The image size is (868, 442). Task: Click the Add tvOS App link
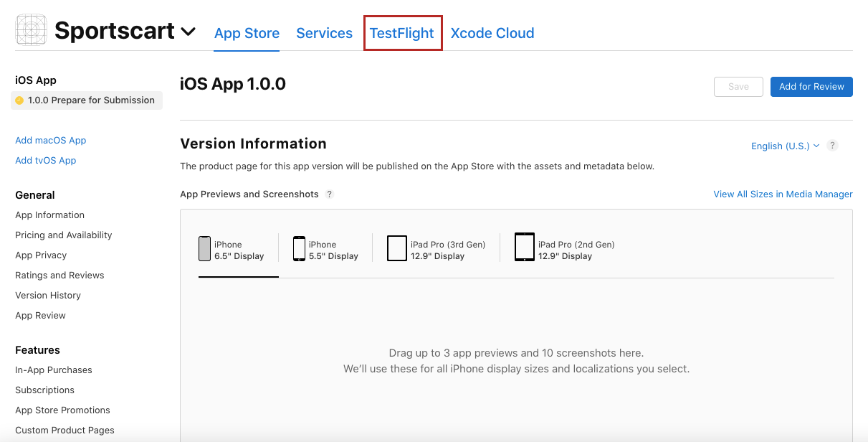point(46,161)
